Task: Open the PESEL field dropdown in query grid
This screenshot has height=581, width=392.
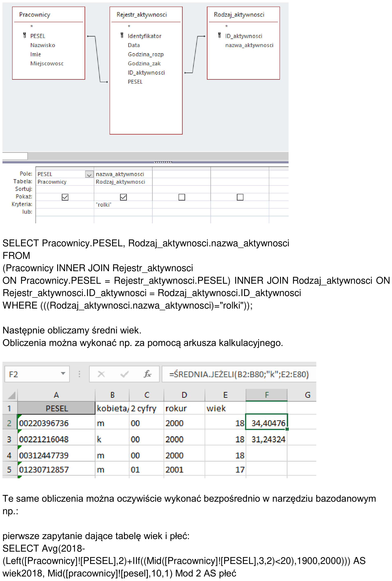Action: tap(89, 174)
